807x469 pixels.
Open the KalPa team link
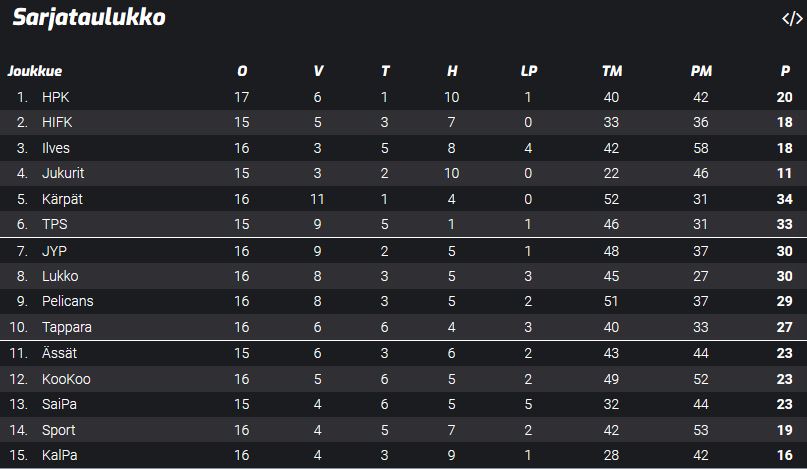(59, 455)
